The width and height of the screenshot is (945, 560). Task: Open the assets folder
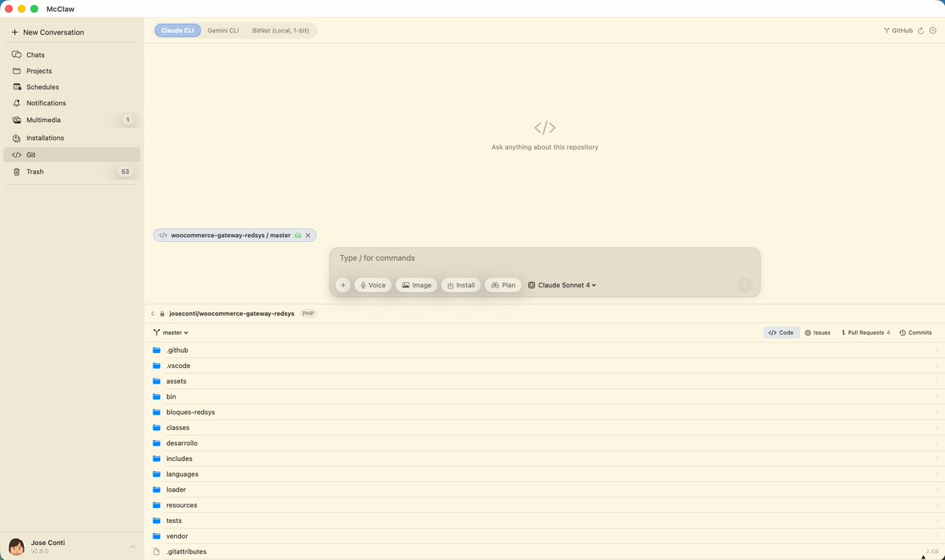544,381
